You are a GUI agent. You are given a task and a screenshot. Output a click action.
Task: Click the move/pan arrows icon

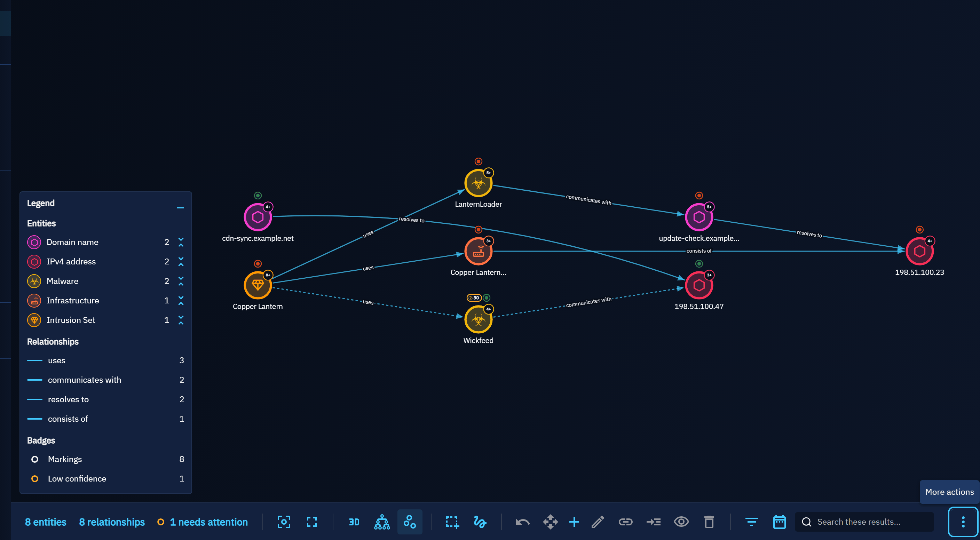click(550, 522)
